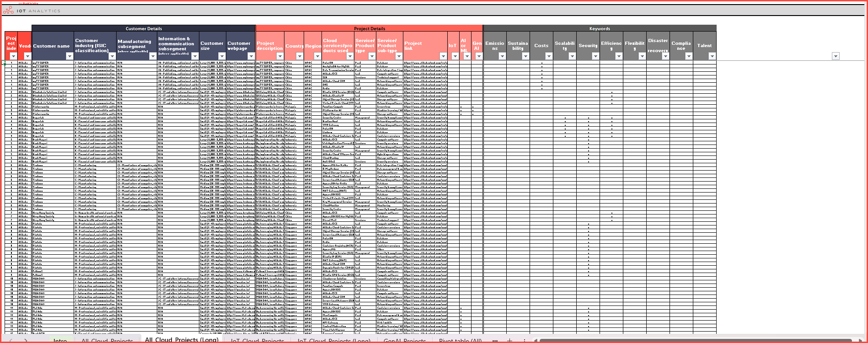Select the Customer Details header cell
This screenshot has width=868, height=343.
coord(143,28)
